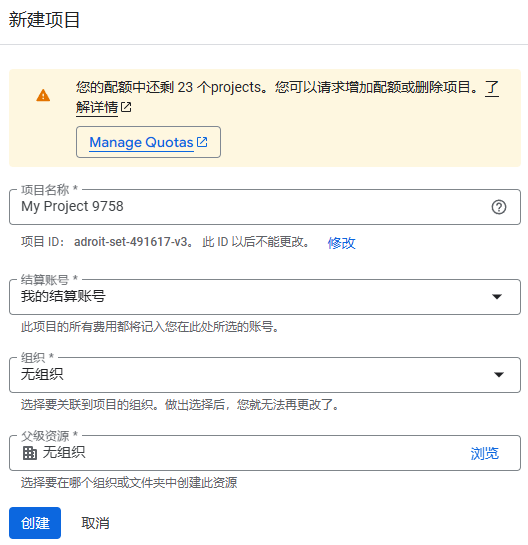Click the 父级资源 field

point(265,453)
